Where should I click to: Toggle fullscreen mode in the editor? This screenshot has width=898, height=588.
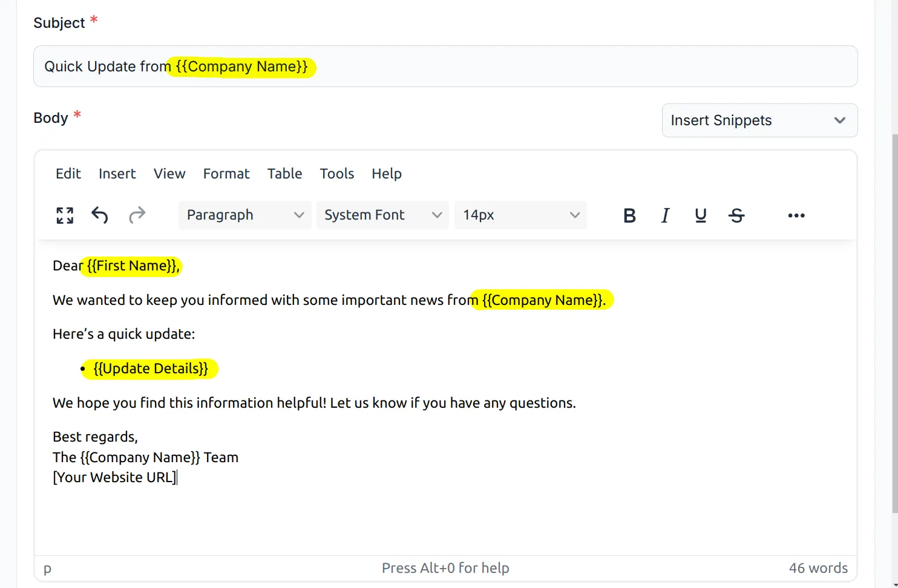65,215
